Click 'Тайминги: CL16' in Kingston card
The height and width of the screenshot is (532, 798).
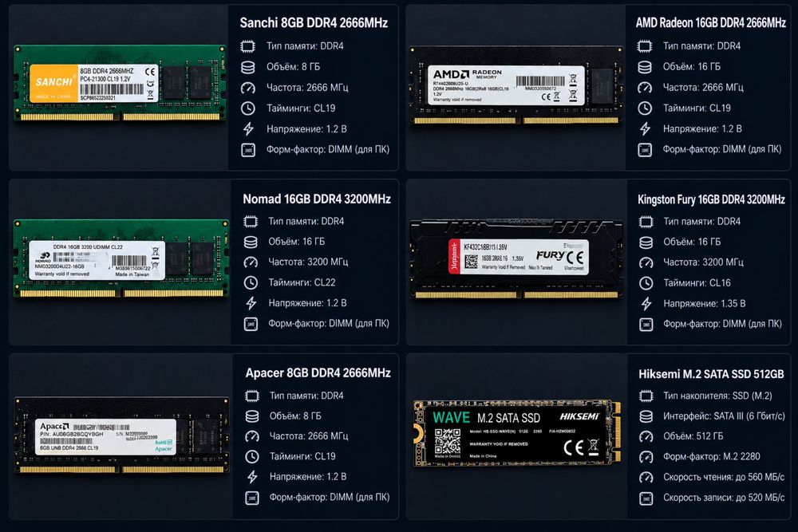tap(697, 283)
